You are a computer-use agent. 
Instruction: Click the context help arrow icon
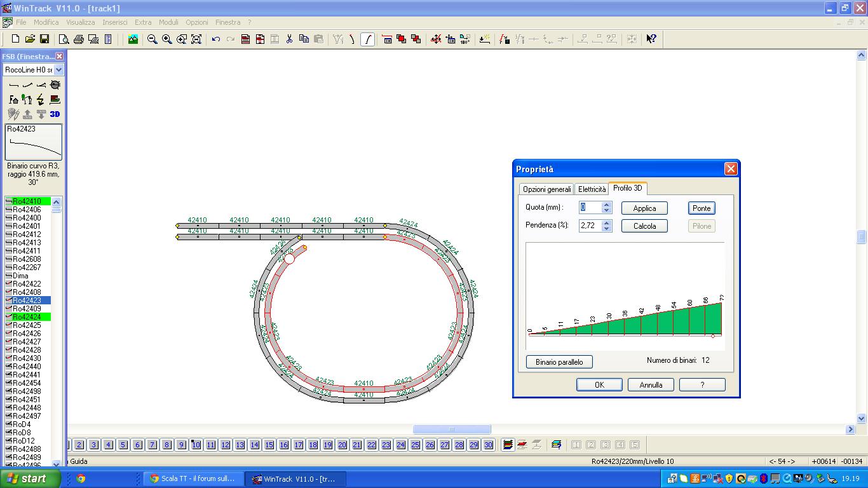651,39
